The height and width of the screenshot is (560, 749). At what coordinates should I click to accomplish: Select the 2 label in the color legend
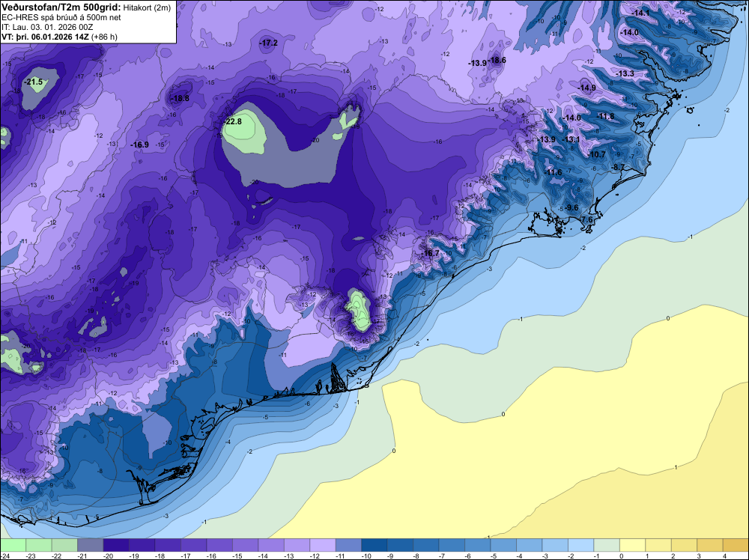tap(673, 556)
